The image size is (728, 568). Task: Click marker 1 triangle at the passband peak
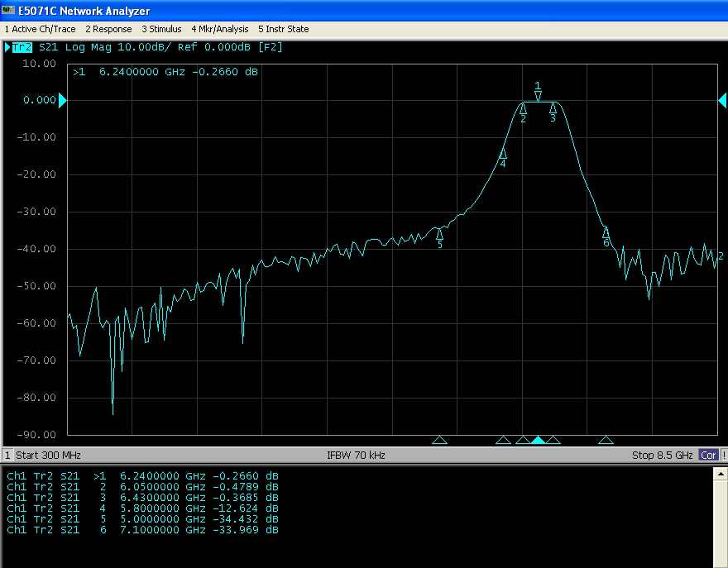(538, 96)
